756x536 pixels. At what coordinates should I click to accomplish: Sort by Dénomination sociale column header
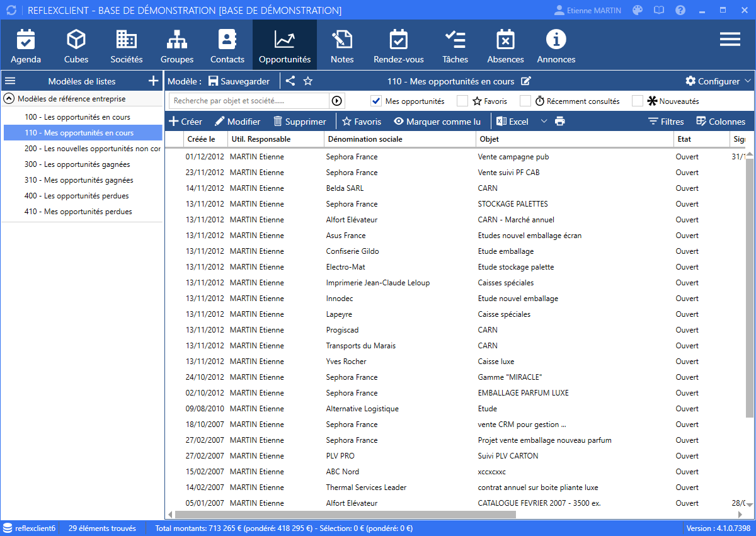pyautogui.click(x=400, y=139)
